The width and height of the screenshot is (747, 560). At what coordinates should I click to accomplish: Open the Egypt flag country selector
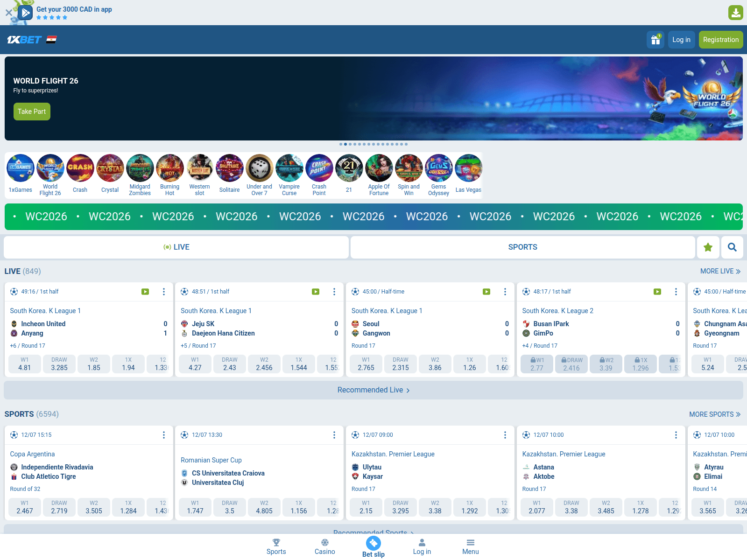(x=51, y=40)
